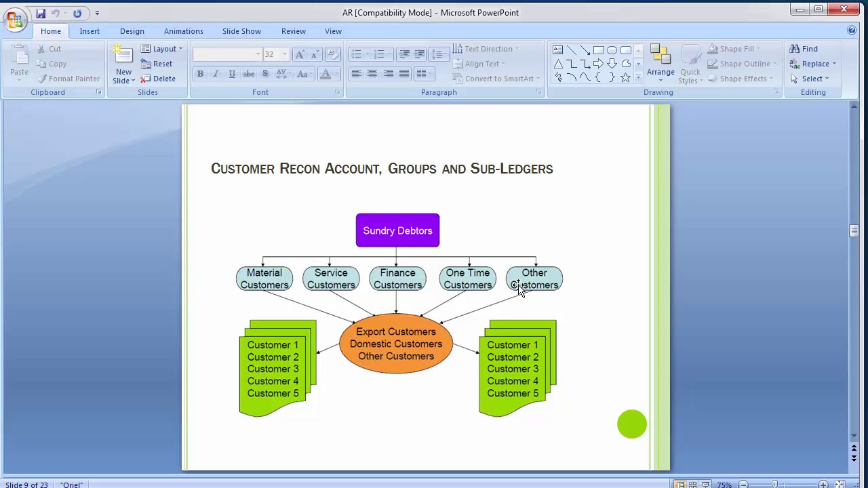
Task: Fit slide to current window
Action: pyautogui.click(x=840, y=485)
